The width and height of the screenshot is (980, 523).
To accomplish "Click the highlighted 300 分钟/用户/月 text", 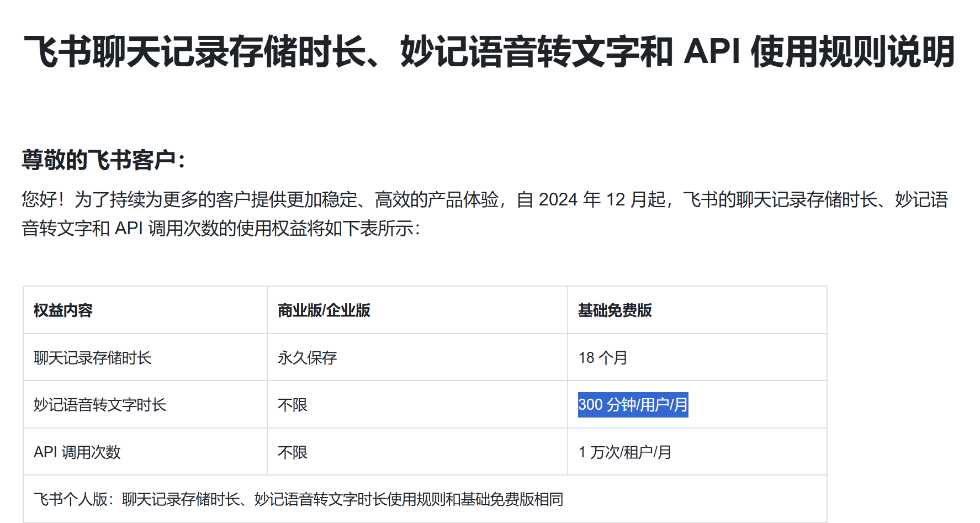I will point(633,405).
